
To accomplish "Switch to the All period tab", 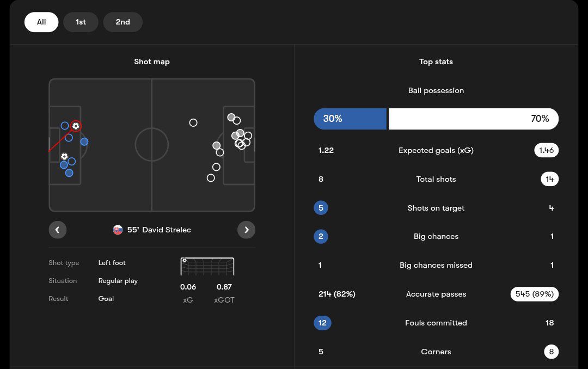I will coord(41,22).
